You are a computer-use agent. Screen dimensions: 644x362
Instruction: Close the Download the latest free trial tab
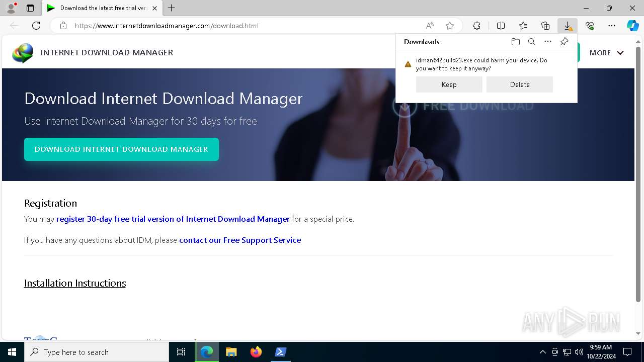pyautogui.click(x=154, y=8)
